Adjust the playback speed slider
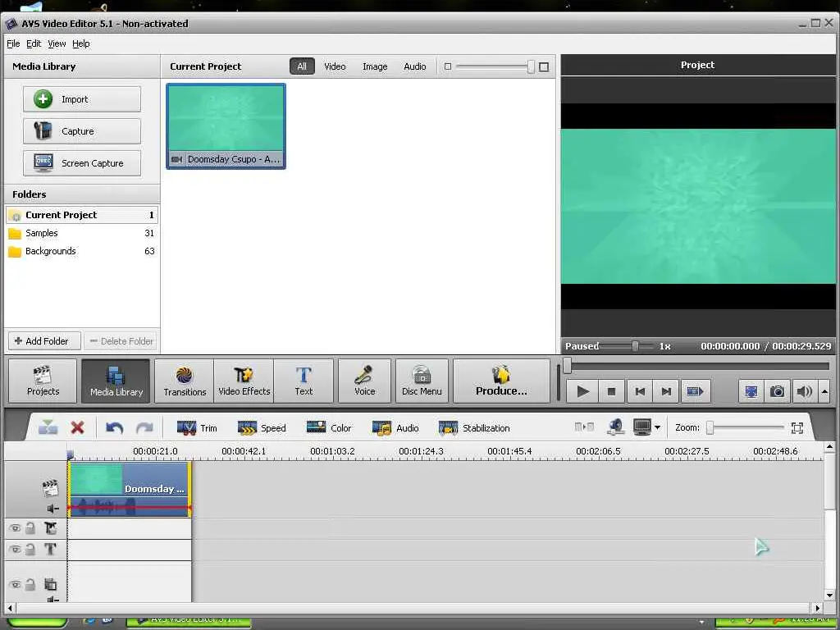840x630 pixels. [x=636, y=346]
